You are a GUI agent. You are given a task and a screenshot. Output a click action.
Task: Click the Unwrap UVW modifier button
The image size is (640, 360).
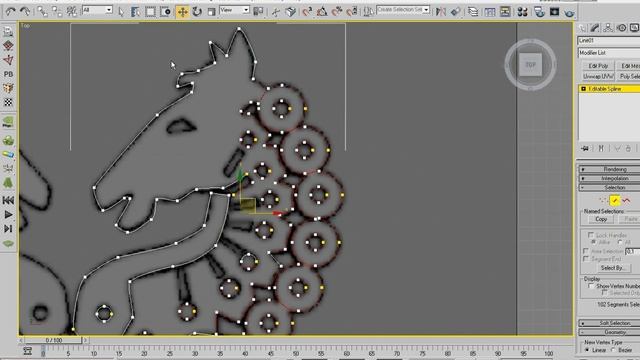pos(598,76)
